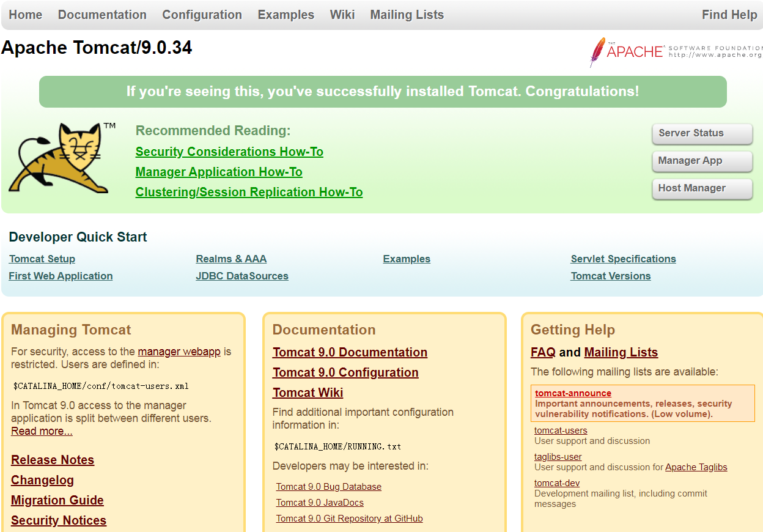763x532 pixels.
Task: Launch the Manager App button
Action: tap(702, 161)
